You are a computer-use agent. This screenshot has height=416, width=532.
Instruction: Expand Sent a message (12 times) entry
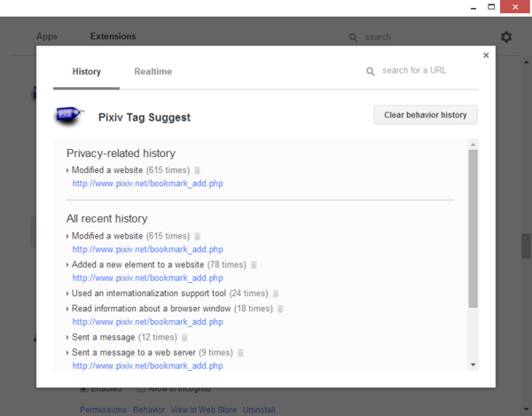(x=67, y=338)
